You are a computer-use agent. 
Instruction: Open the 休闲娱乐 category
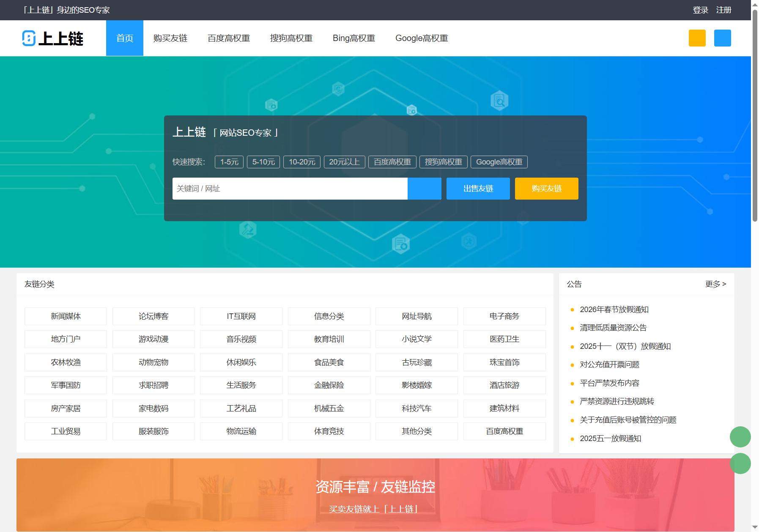tap(241, 362)
